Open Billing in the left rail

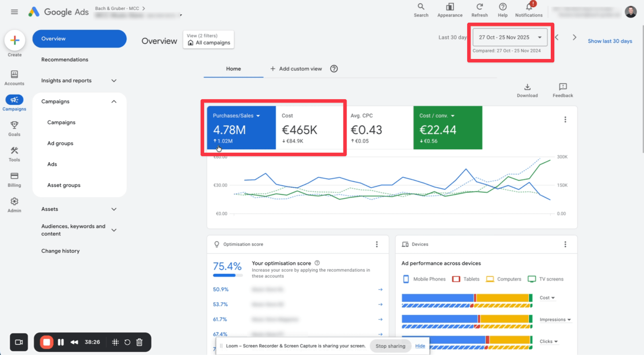click(14, 180)
